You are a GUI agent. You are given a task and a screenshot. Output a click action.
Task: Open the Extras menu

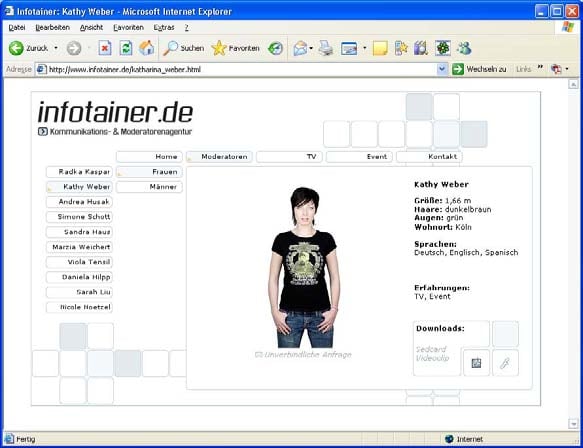tap(164, 28)
